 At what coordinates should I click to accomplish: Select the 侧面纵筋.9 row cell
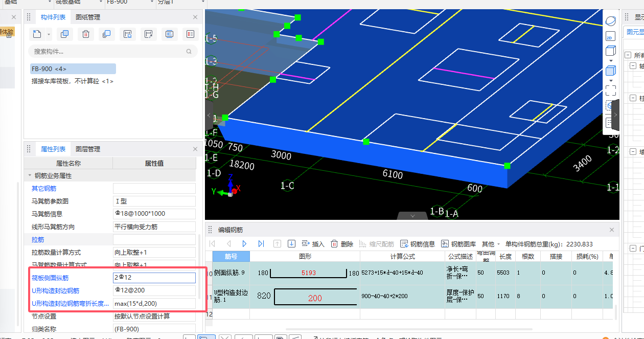pyautogui.click(x=232, y=273)
